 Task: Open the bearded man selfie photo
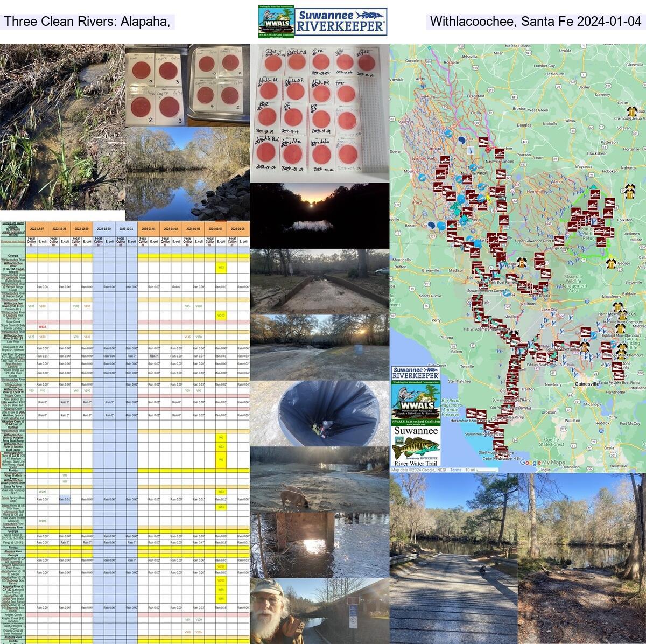coord(319,611)
